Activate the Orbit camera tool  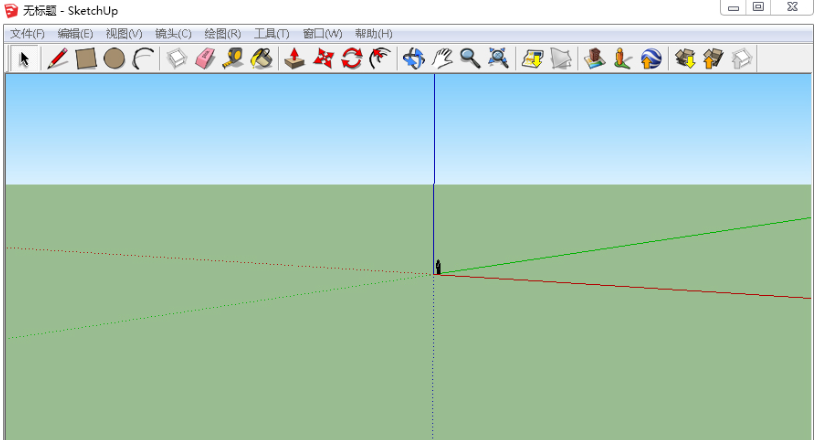414,58
